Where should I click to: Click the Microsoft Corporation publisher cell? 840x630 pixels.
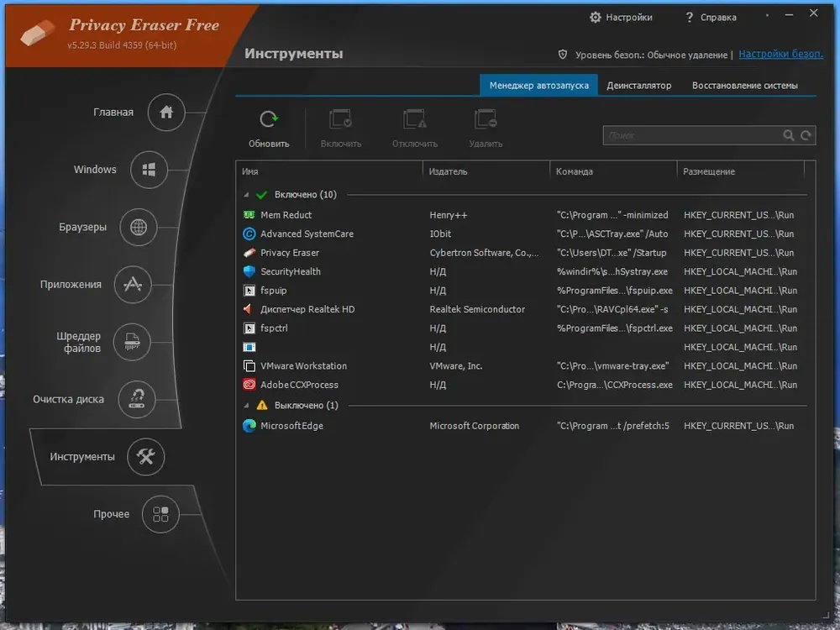(x=474, y=426)
